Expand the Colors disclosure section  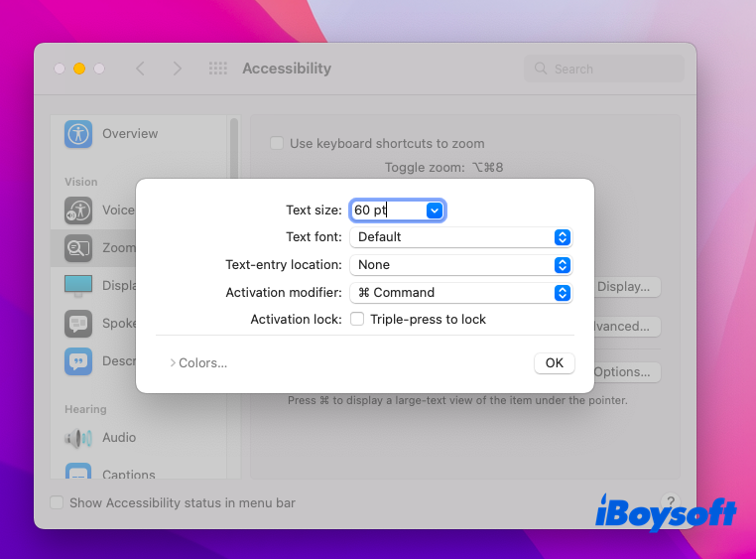pyautogui.click(x=198, y=363)
